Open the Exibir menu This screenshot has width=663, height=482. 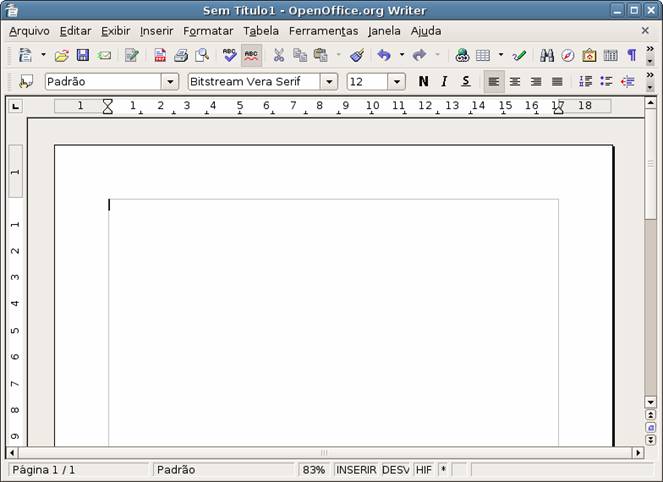[115, 31]
